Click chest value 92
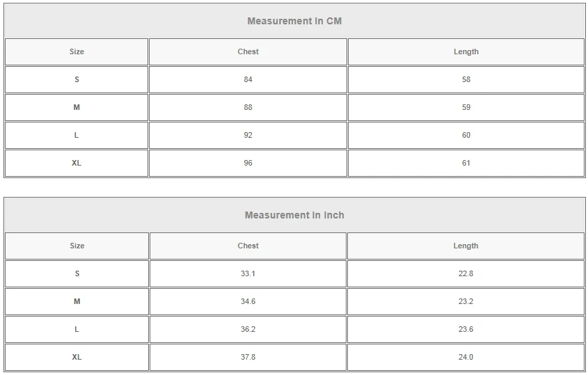Screen dimensions: 588x375 (x=248, y=135)
